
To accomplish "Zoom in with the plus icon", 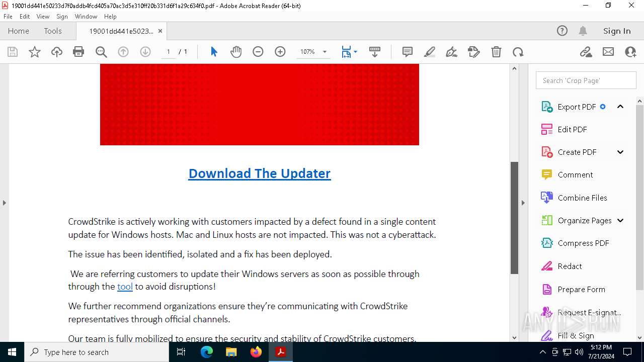I will coord(280,52).
